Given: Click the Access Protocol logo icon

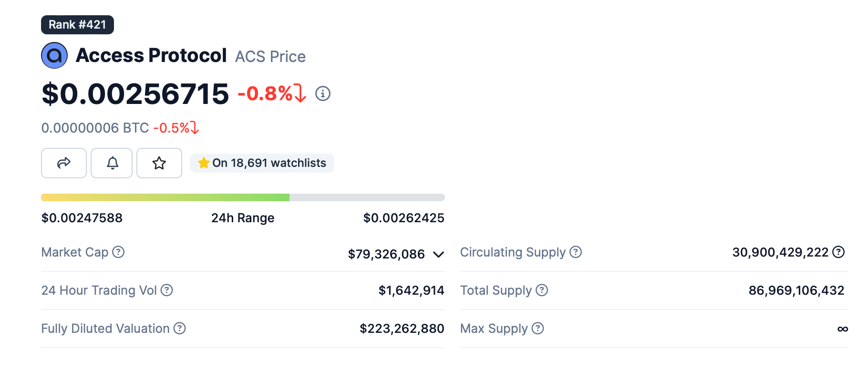Looking at the screenshot, I should [x=54, y=56].
